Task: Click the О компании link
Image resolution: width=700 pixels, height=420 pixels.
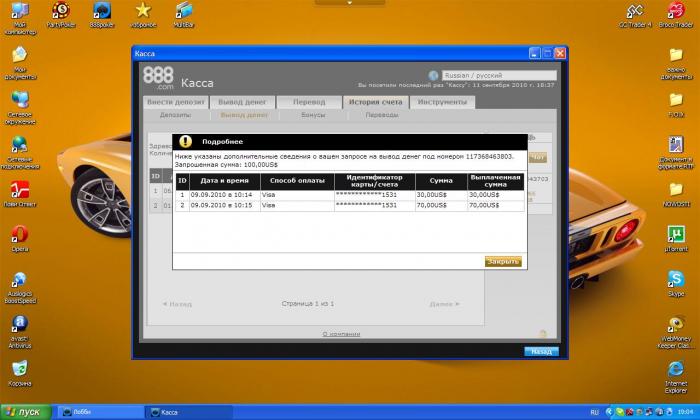Action: click(341, 334)
